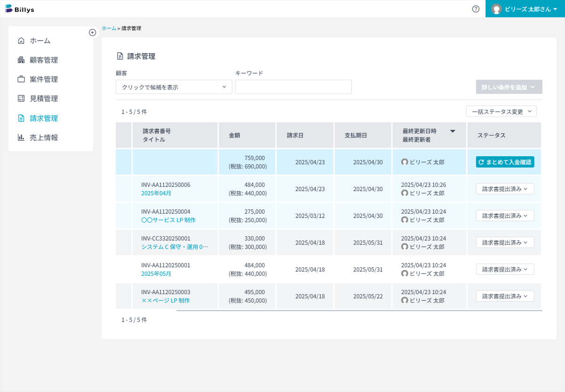Open the 一括ステータス変更 dropdown
The image size is (565, 392).
tap(501, 112)
